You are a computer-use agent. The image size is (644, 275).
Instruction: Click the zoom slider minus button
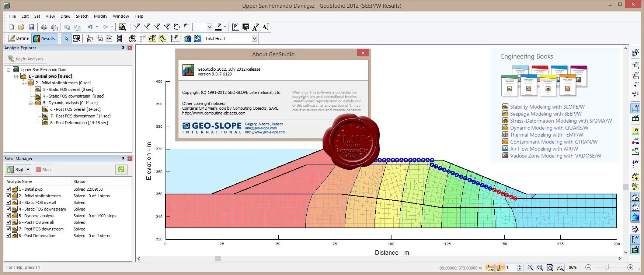click(588, 268)
